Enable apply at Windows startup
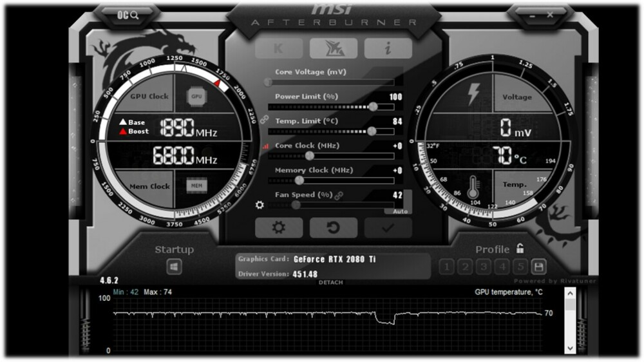 coord(174,267)
